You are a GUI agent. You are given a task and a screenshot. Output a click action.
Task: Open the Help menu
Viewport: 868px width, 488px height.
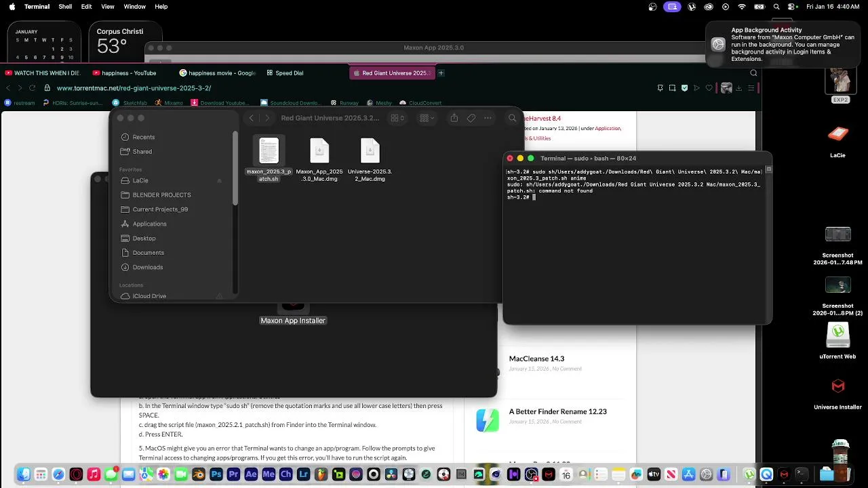[161, 7]
